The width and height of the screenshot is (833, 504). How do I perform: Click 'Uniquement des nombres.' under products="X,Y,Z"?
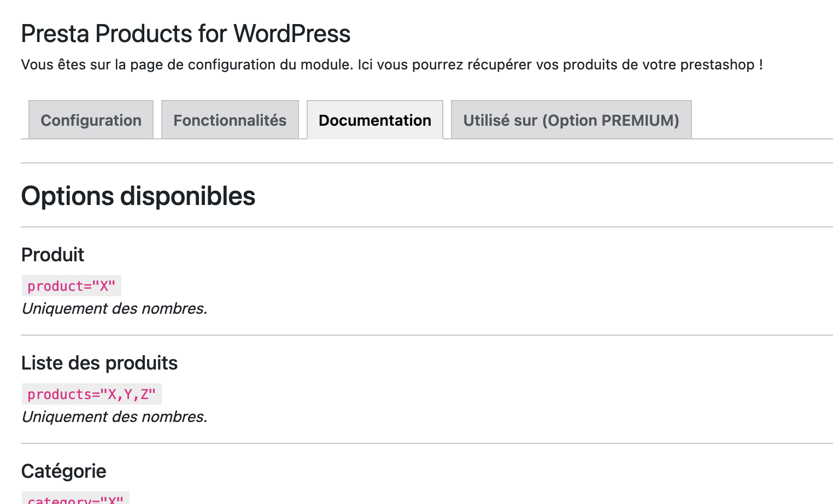pyautogui.click(x=115, y=417)
